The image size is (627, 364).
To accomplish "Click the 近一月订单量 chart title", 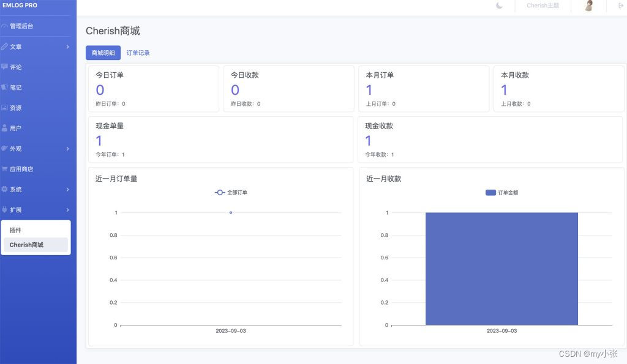I will 116,179.
